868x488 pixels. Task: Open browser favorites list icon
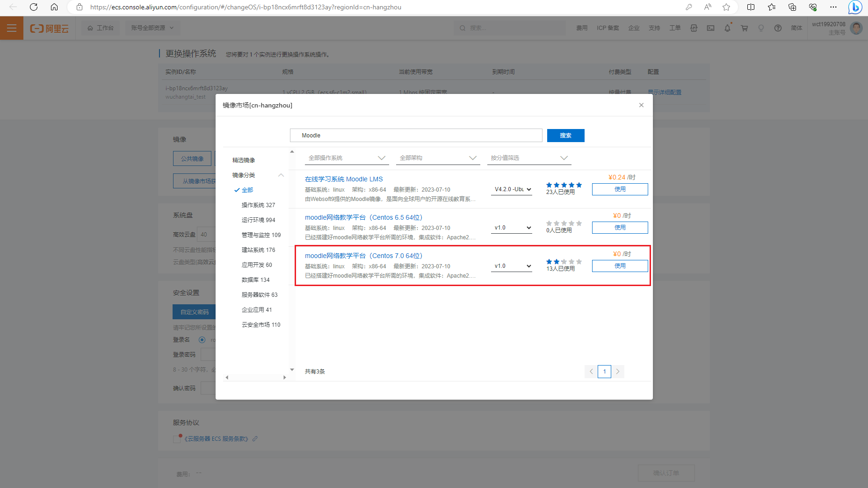(772, 7)
